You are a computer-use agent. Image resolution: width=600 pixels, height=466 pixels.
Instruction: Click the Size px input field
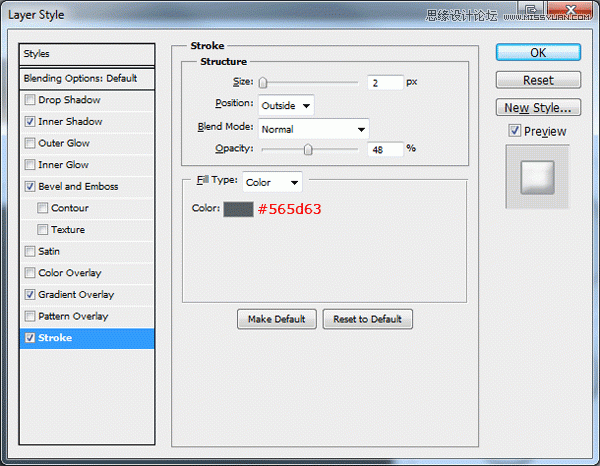click(x=385, y=83)
